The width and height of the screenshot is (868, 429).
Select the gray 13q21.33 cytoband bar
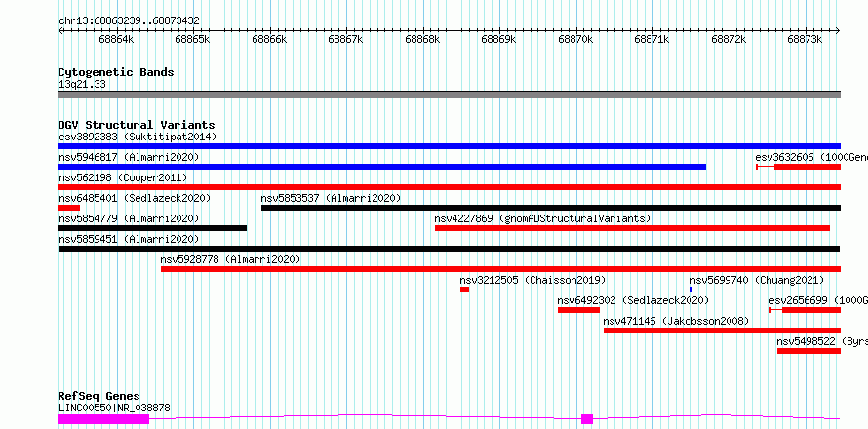pos(449,95)
